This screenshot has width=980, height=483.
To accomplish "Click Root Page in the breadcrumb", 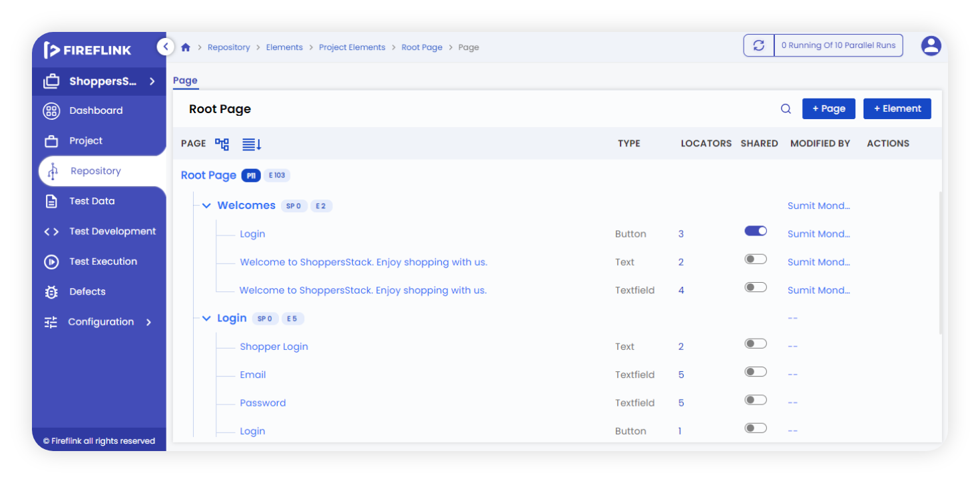I will 422,47.
